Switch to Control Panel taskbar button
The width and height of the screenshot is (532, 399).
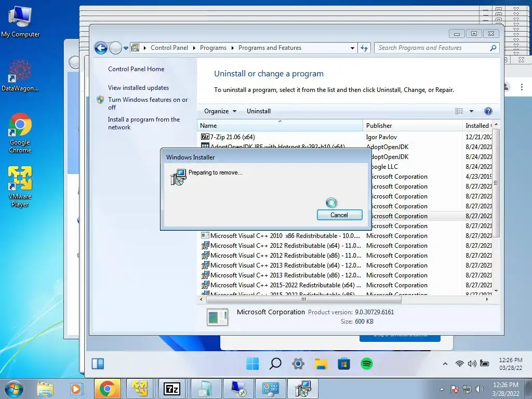point(270,389)
